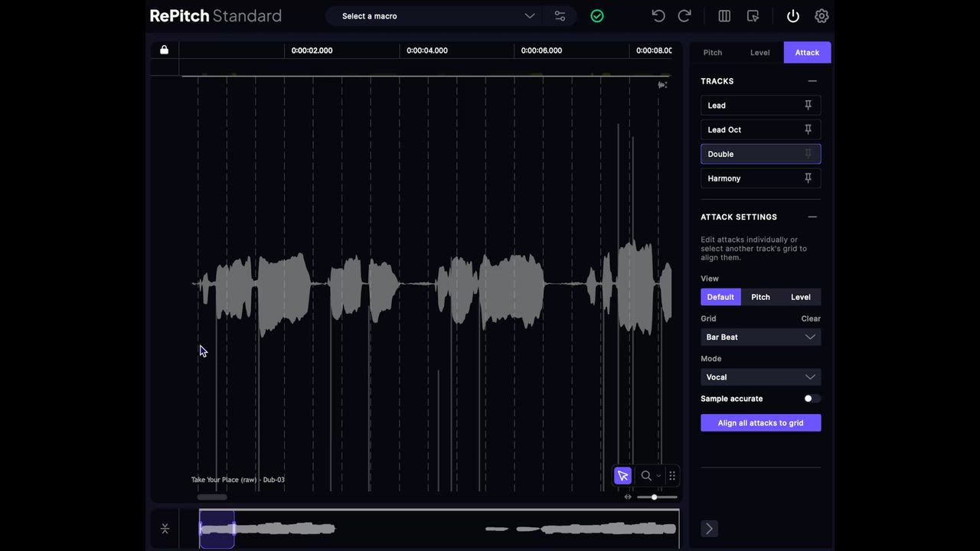
Task: Select the Lead track
Action: [760, 106]
